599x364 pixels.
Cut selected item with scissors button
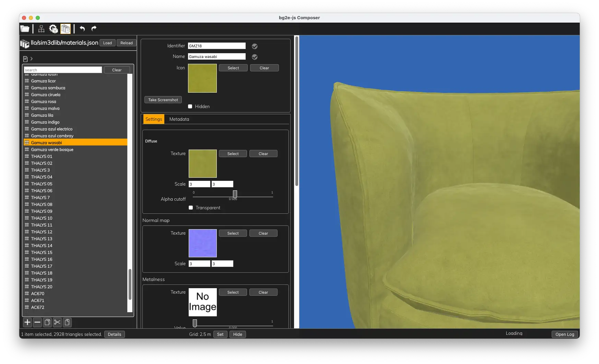(x=57, y=322)
